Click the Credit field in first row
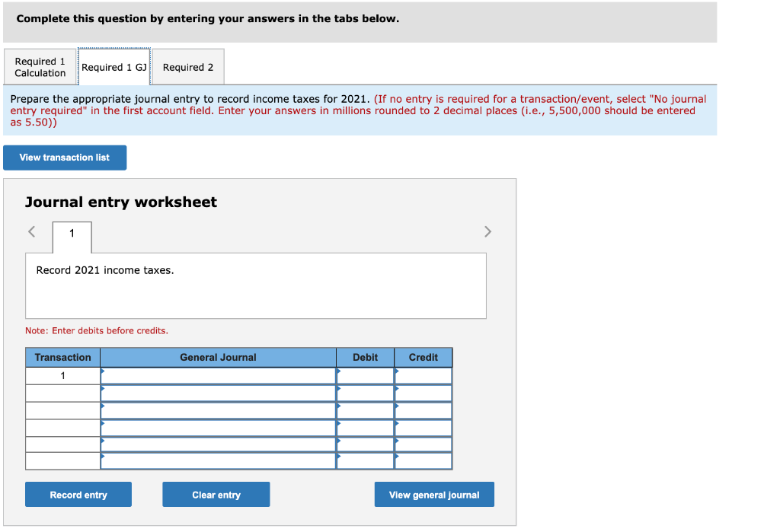The width and height of the screenshot is (780, 532). [424, 376]
